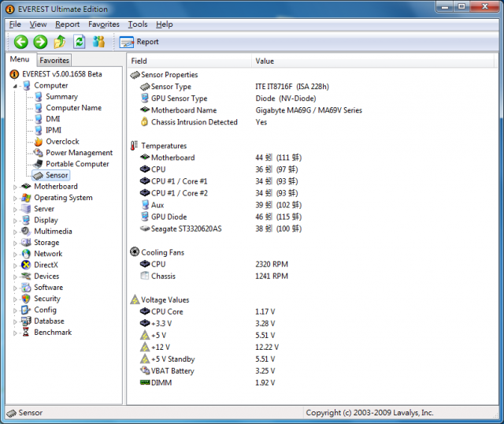Switch to the Menu tab
Screen dimensions: 504x424
[x=20, y=59]
